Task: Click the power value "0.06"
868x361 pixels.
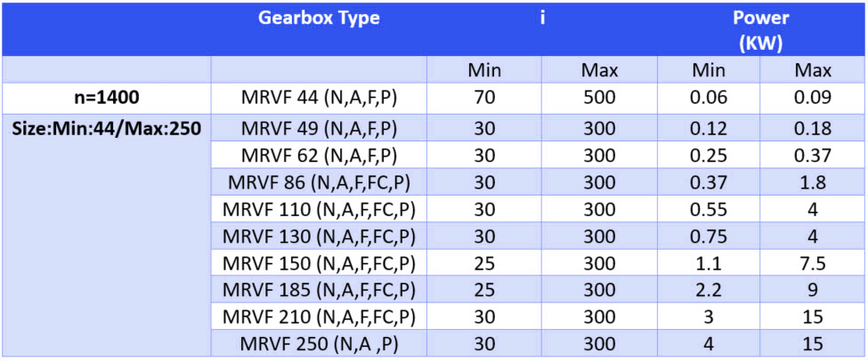Action: click(x=708, y=98)
